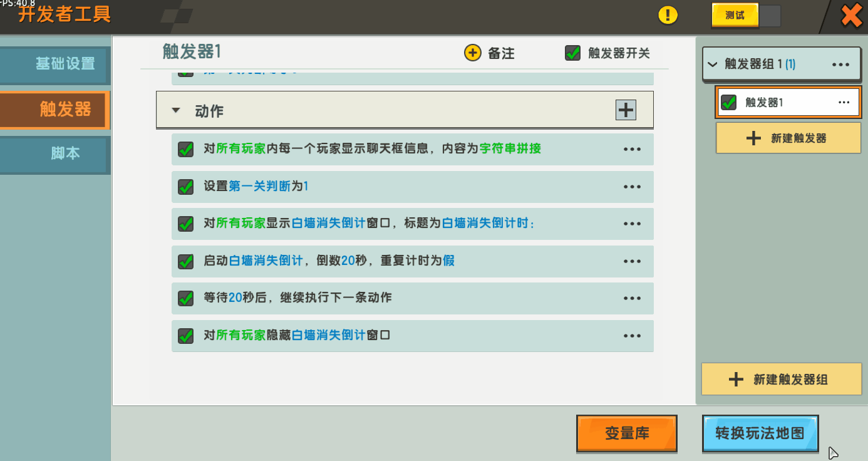Toggle the 测试 mode switch
This screenshot has width=868, height=461.
coord(746,16)
